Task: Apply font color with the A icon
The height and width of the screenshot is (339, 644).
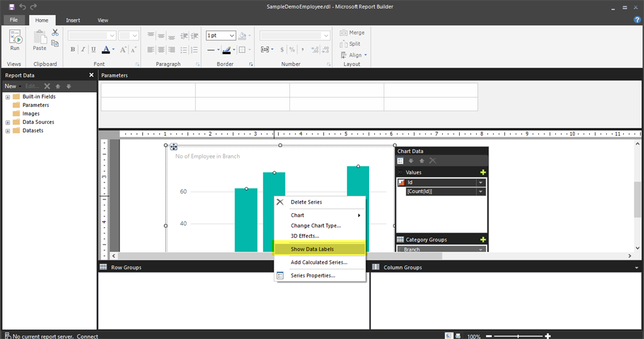Action: click(106, 50)
